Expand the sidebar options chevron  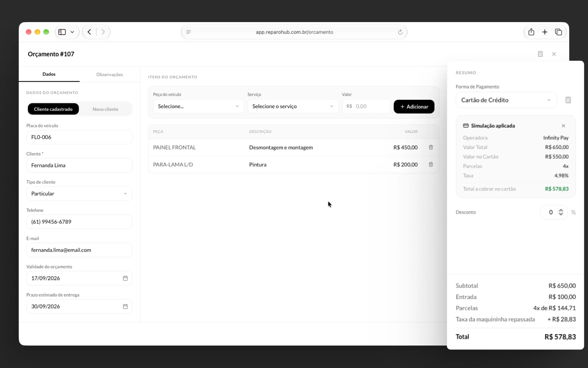pyautogui.click(x=72, y=32)
